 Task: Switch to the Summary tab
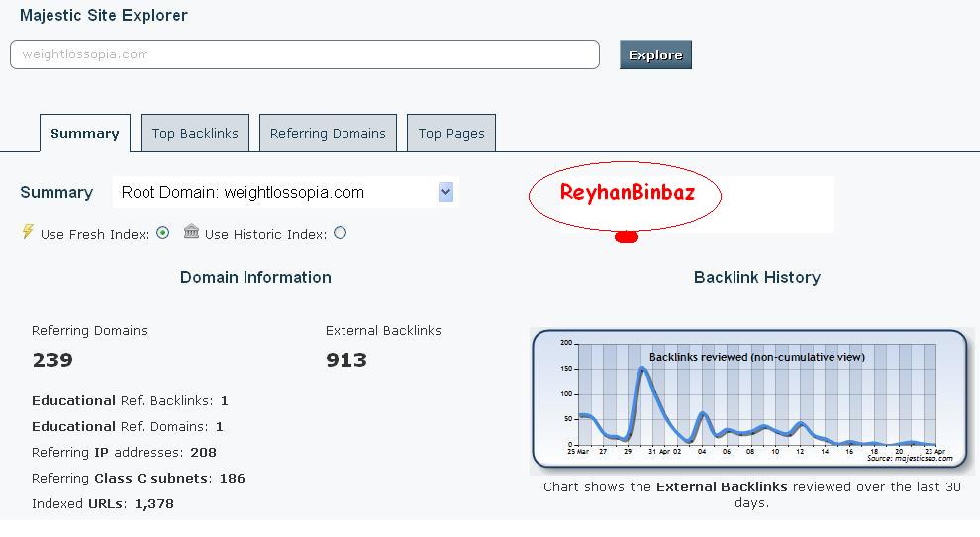(x=85, y=134)
